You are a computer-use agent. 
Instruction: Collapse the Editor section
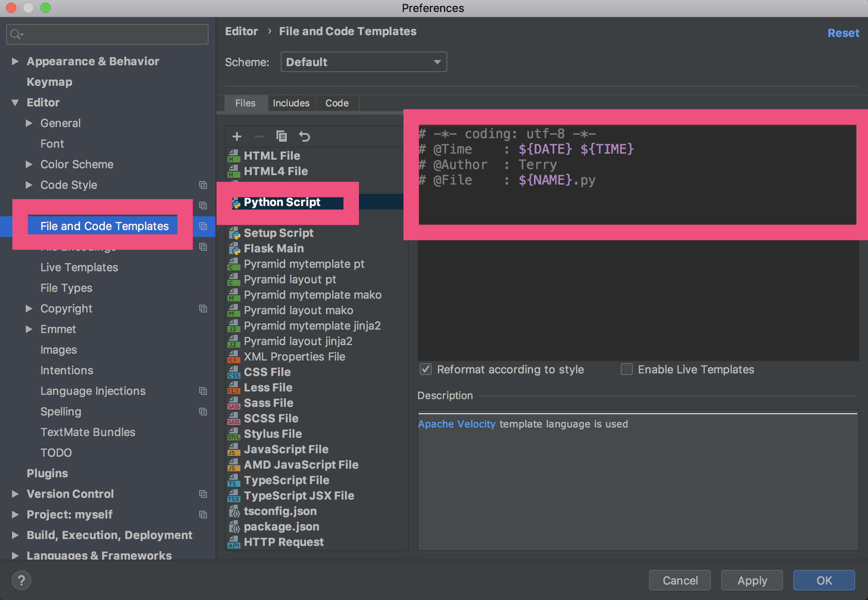(15, 103)
